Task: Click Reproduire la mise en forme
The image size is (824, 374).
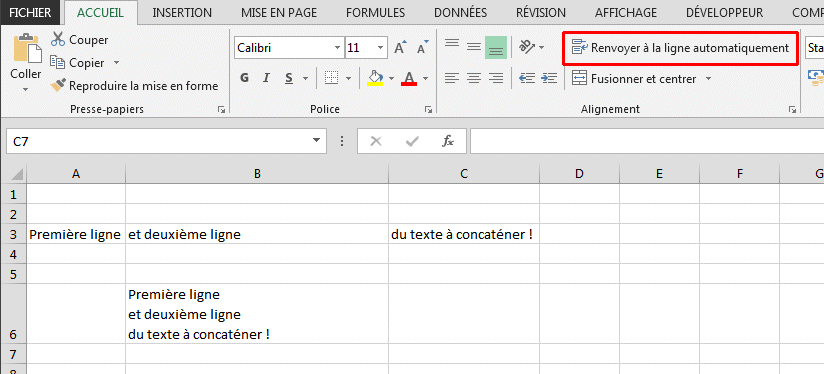Action: [x=134, y=86]
